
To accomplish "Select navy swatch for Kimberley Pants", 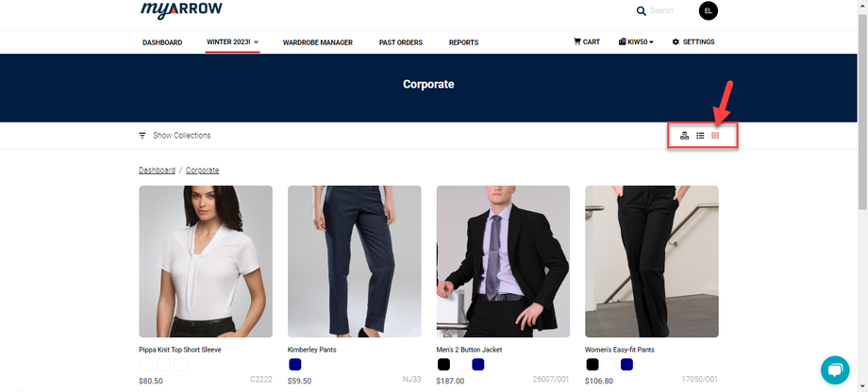I will (x=295, y=365).
